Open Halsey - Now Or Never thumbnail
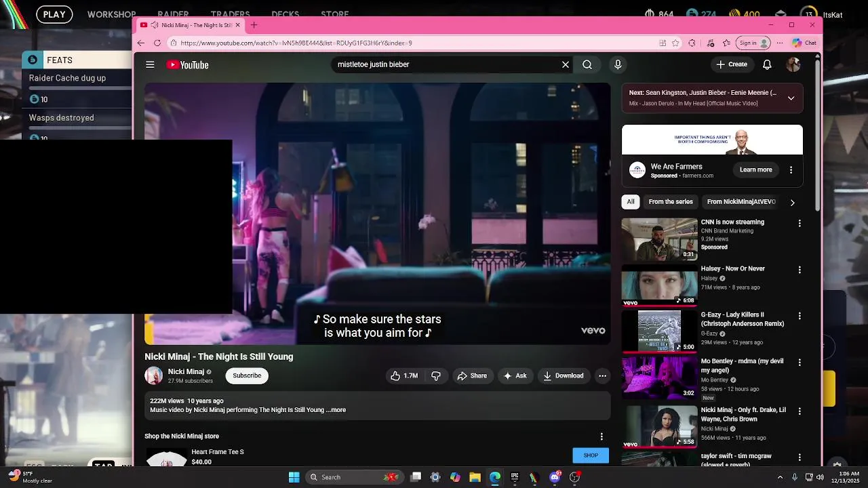Screen dimensions: 868x488 click(x=659, y=285)
